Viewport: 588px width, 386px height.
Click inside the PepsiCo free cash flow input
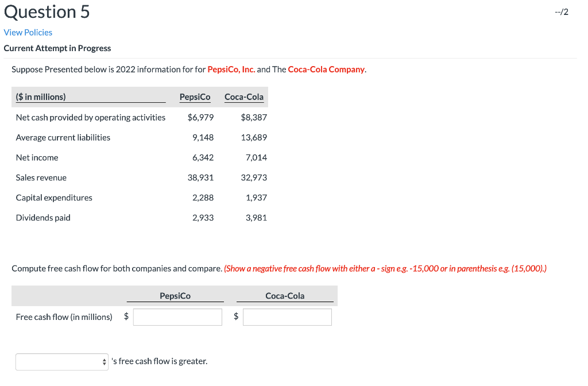(177, 316)
